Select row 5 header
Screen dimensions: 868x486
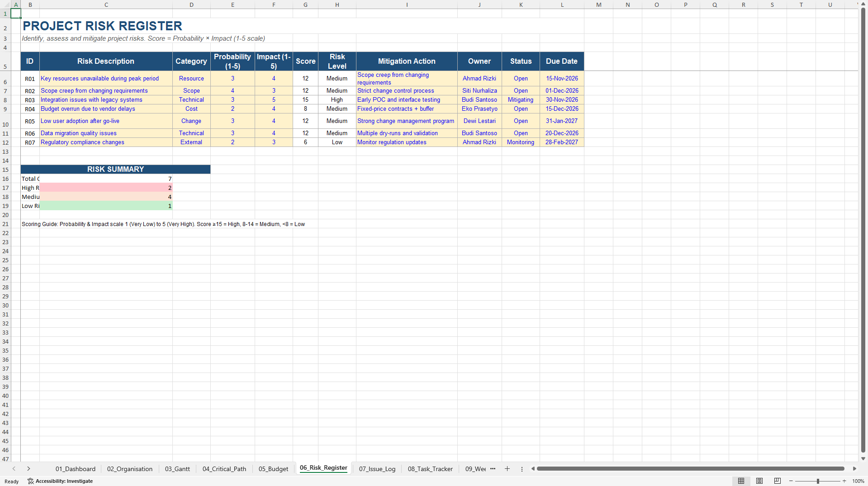pos(5,61)
